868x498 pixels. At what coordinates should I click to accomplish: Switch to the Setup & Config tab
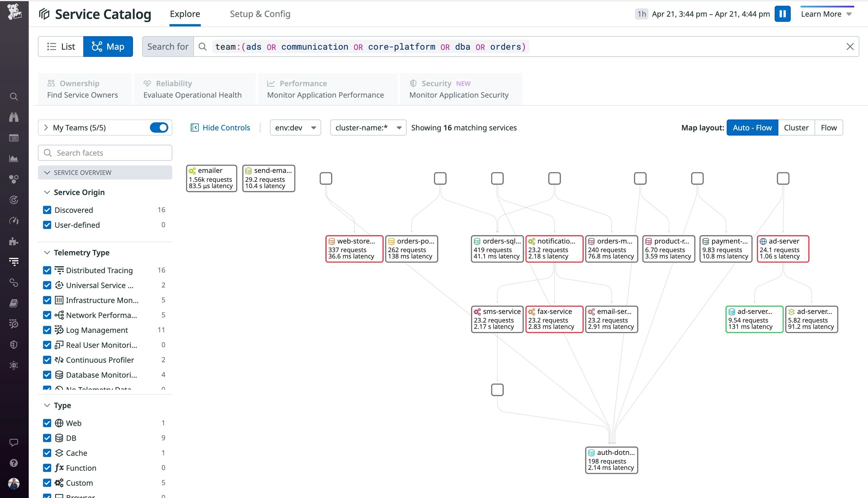[x=260, y=14]
